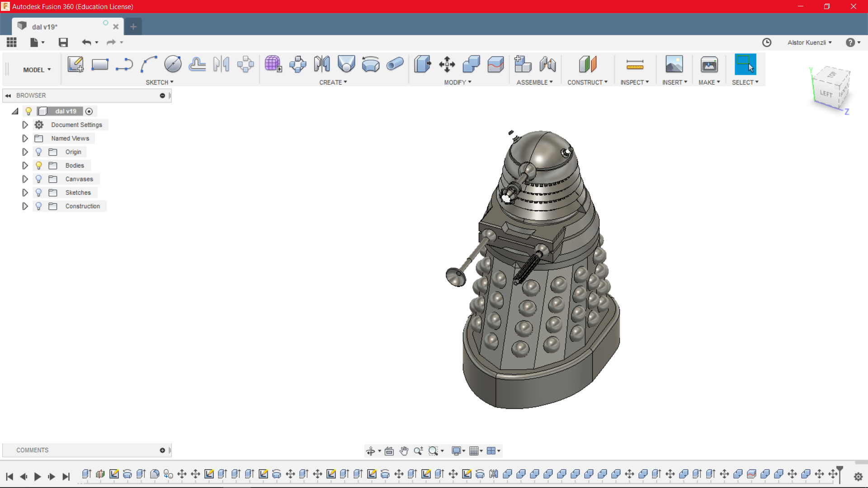Jump to timeline beginning
This screenshot has width=868, height=488.
click(x=9, y=477)
